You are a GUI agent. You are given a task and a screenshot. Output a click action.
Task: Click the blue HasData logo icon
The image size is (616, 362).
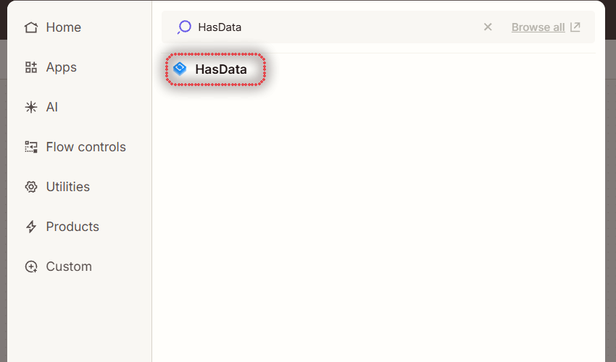coord(180,69)
